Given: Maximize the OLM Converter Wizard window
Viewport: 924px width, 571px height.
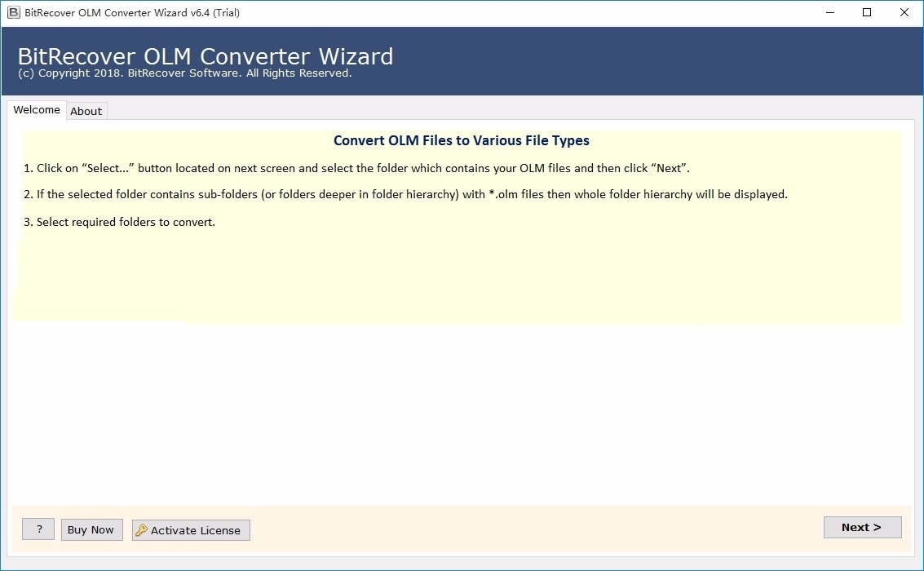Looking at the screenshot, I should tap(867, 12).
